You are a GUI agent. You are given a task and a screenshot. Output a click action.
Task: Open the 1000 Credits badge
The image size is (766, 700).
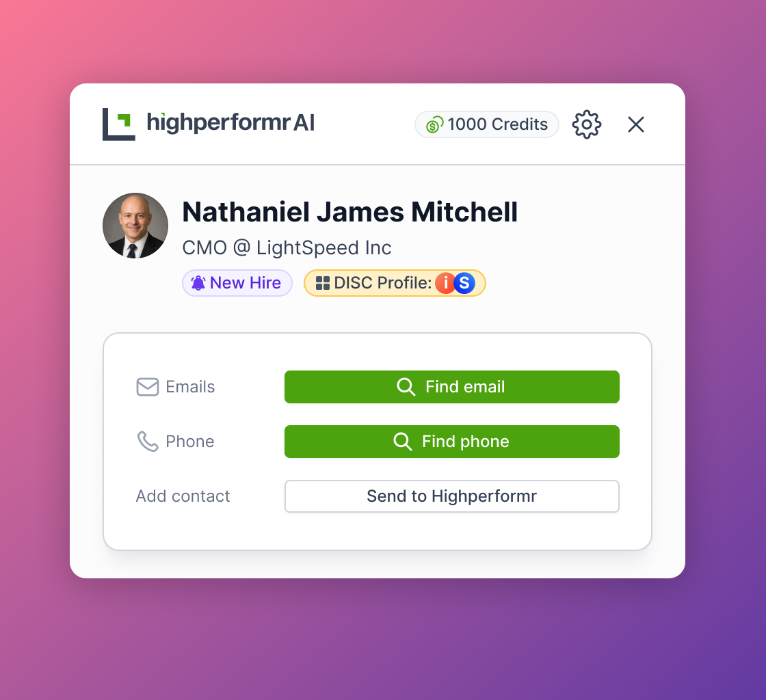pos(486,124)
